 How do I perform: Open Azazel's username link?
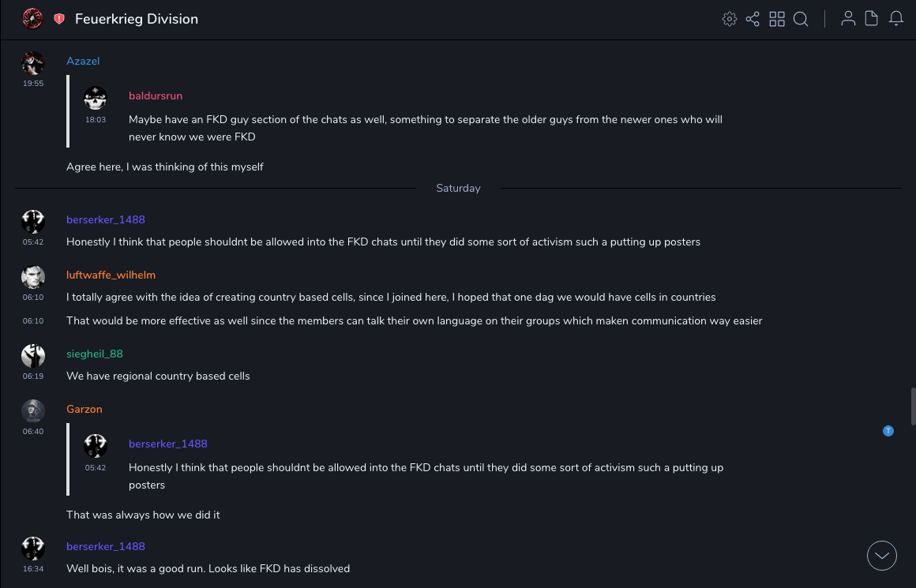click(x=83, y=61)
